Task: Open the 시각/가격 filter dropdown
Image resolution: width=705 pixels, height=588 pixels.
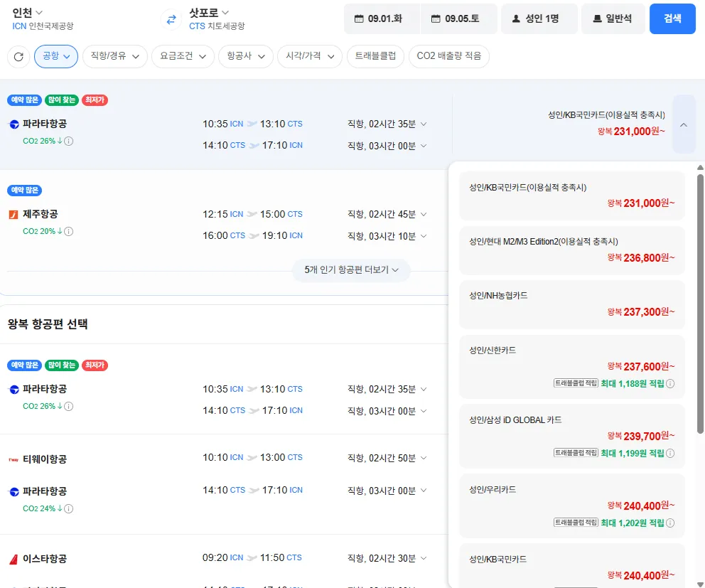Action: pos(310,56)
